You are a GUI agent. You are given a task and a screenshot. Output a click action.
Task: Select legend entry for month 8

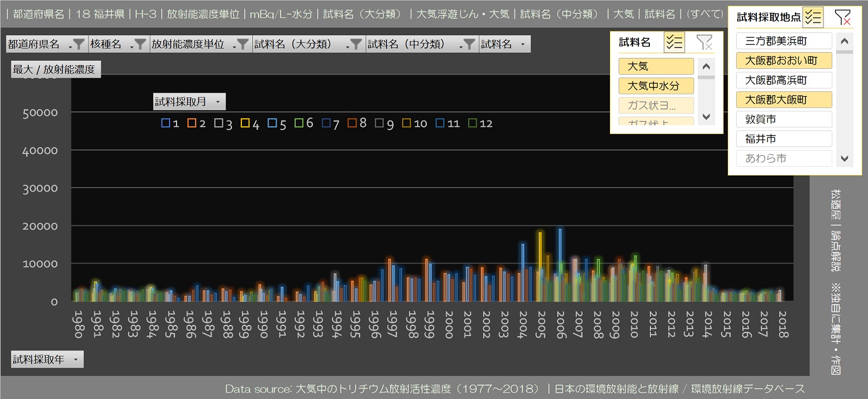357,123
